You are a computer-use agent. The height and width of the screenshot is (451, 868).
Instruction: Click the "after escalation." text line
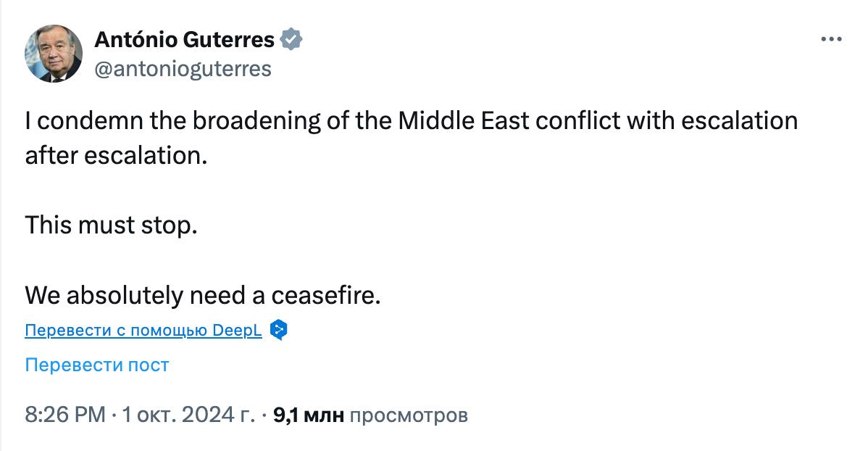[x=116, y=155]
